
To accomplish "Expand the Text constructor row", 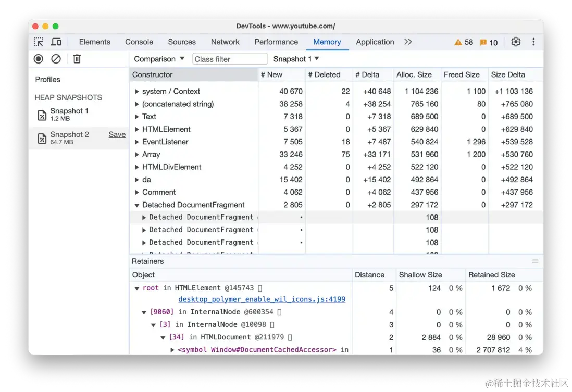I will 137,117.
